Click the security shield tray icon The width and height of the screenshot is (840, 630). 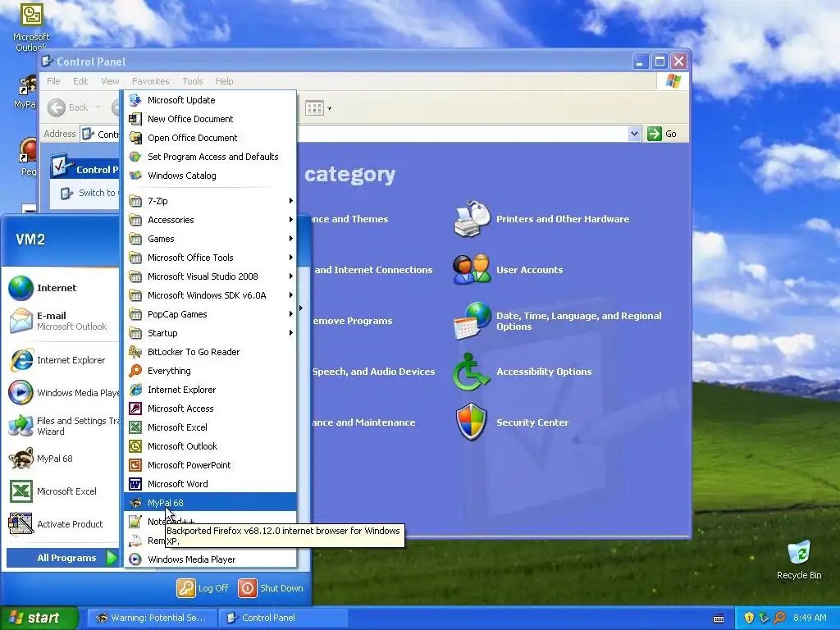tap(749, 618)
